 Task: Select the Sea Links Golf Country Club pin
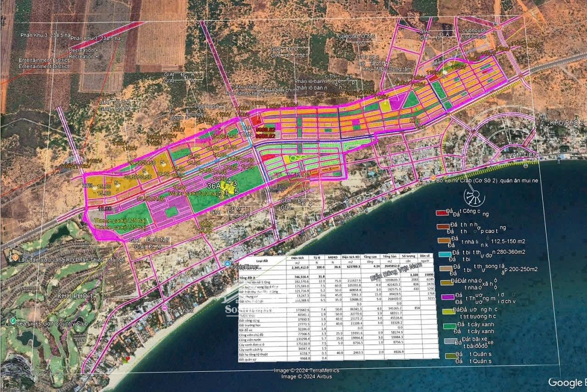11,322
